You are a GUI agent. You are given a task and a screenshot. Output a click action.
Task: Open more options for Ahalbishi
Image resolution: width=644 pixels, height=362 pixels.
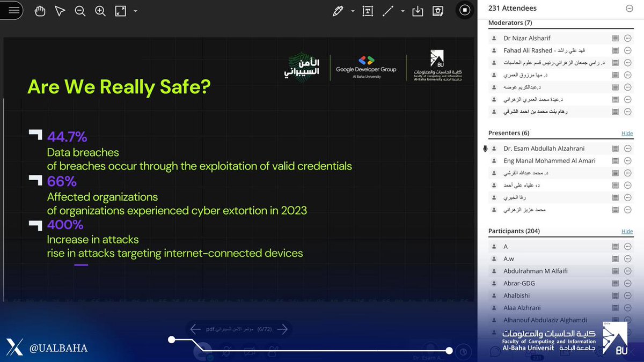tap(628, 295)
